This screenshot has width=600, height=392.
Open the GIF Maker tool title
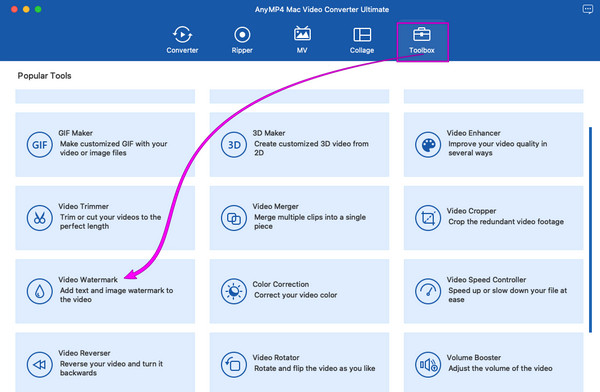(75, 133)
